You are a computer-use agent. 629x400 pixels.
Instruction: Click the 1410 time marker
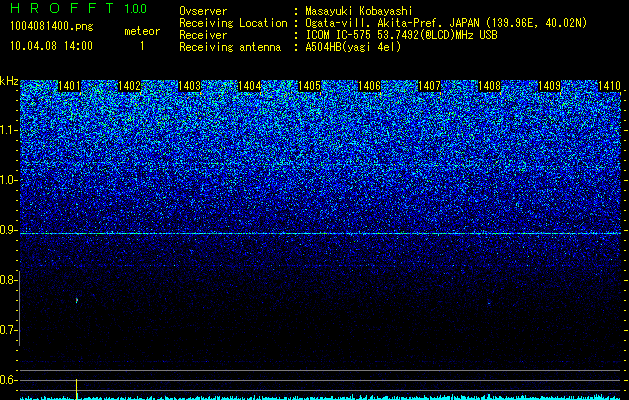tap(609, 86)
